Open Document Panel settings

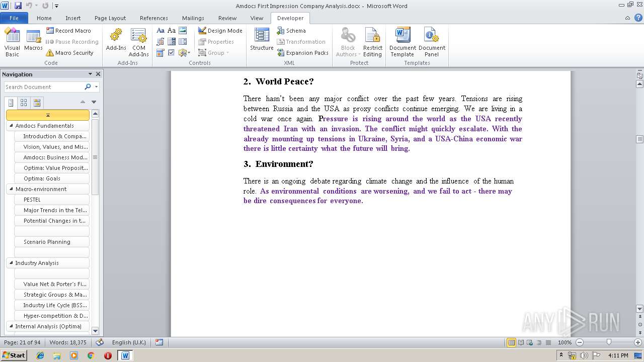coord(432,42)
